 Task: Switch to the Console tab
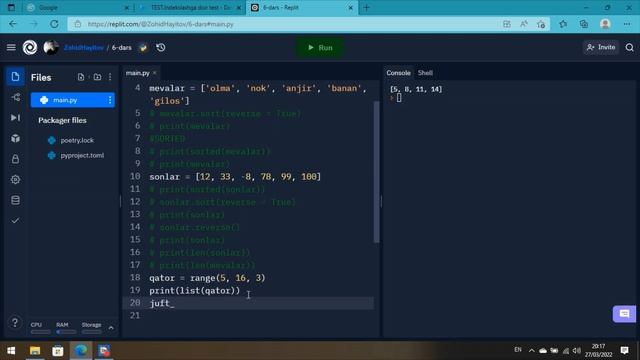click(x=398, y=73)
